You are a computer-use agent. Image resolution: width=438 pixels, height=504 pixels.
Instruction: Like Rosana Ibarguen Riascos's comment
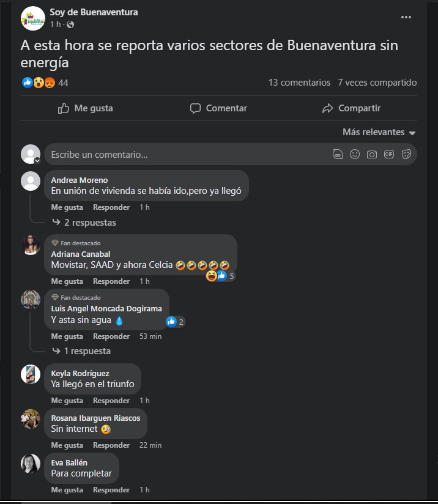(x=67, y=445)
